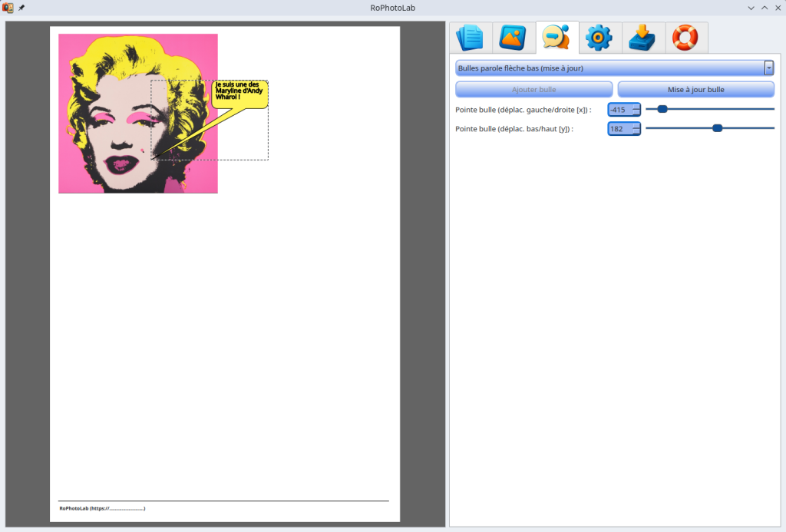Click the x-offset value field showing -415
Viewport: 786px width, 532px height.
[619, 110]
